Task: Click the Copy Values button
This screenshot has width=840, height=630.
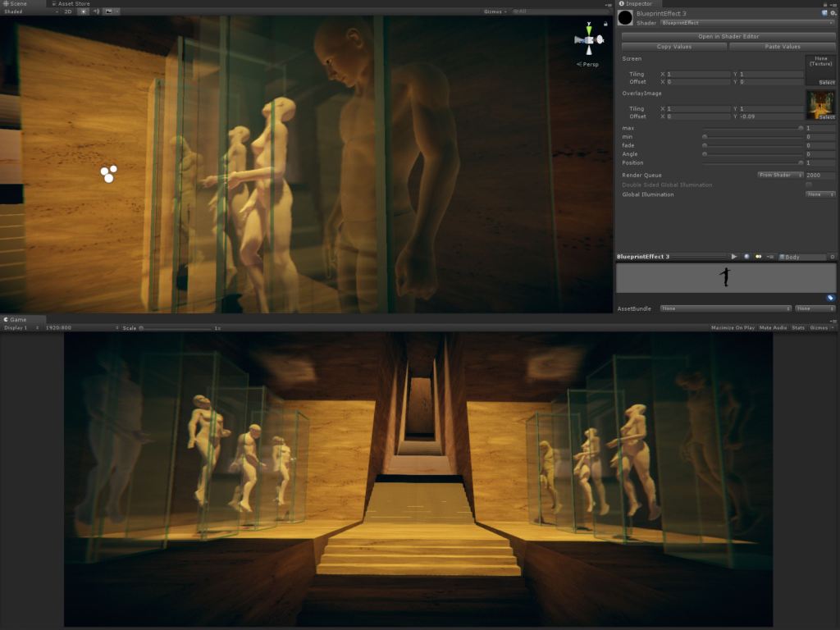Action: pyautogui.click(x=674, y=47)
